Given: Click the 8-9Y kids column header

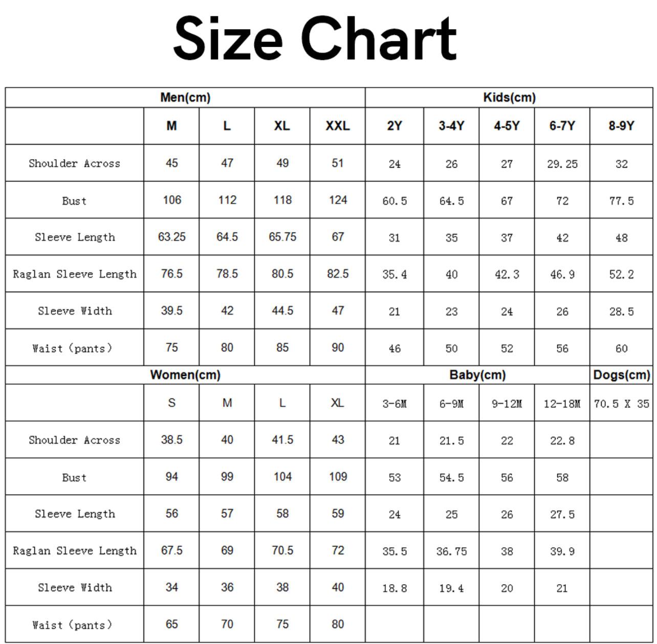Looking at the screenshot, I should point(621,126).
